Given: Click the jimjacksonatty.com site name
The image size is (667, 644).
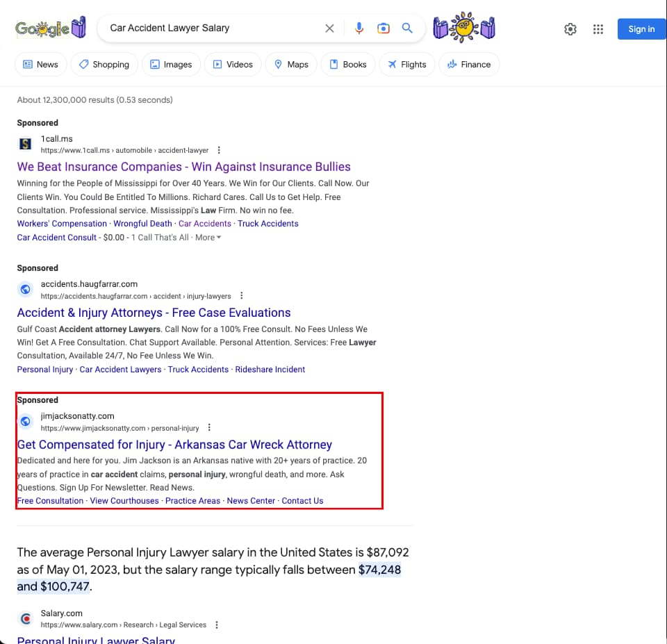Looking at the screenshot, I should coord(77,416).
